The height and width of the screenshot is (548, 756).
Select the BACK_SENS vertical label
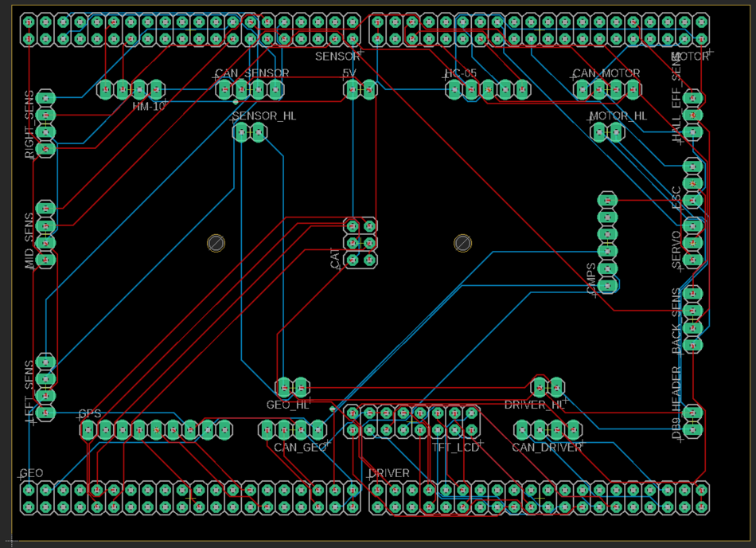click(677, 321)
